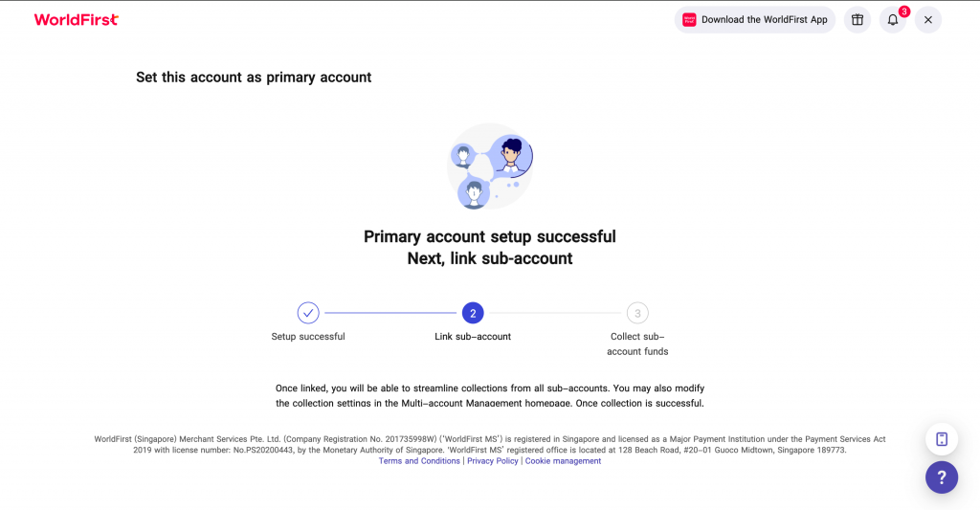Click the "Setup successful" step label
Screen dimensions: 980x510
pos(308,337)
